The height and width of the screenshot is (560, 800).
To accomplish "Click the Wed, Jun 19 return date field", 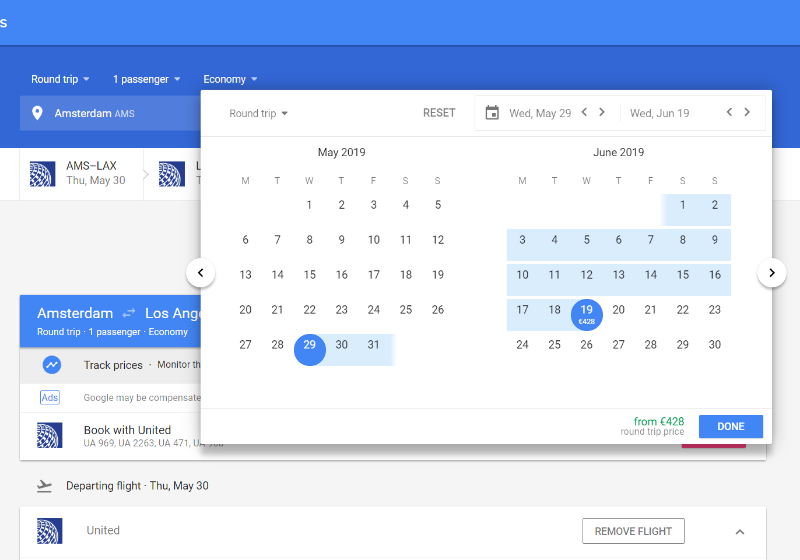I will (660, 113).
